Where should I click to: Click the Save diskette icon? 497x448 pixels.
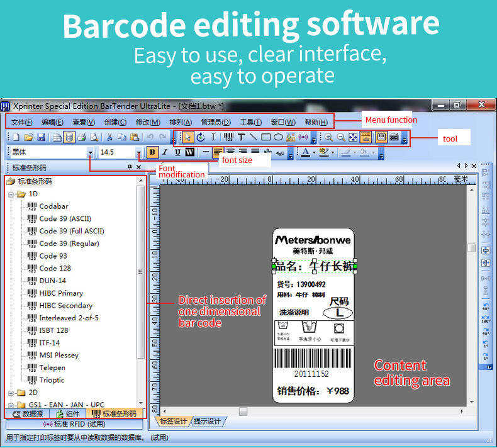pyautogui.click(x=41, y=137)
